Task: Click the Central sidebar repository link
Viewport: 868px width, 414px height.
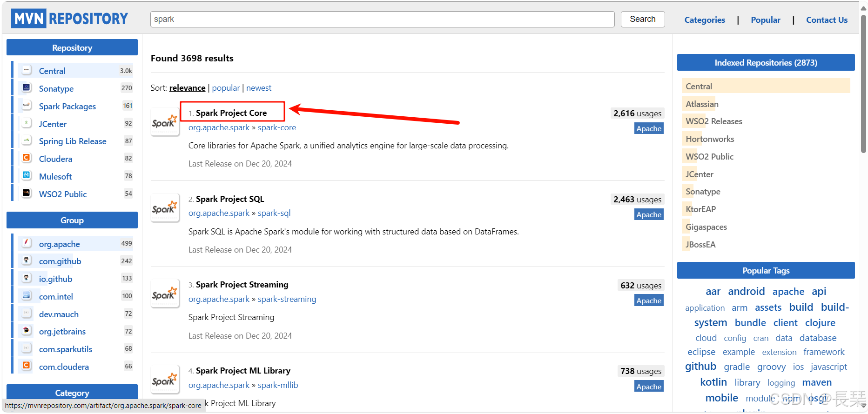Action: [x=52, y=71]
